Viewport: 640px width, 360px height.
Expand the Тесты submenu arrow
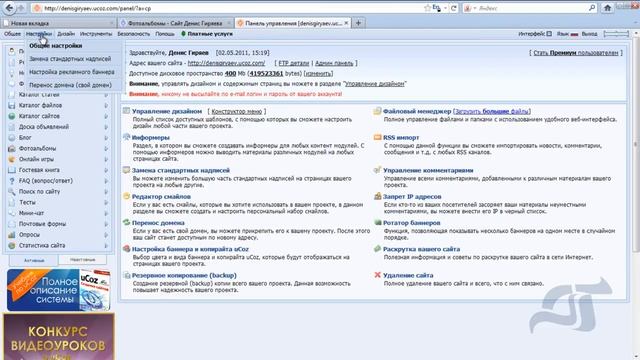(106, 202)
